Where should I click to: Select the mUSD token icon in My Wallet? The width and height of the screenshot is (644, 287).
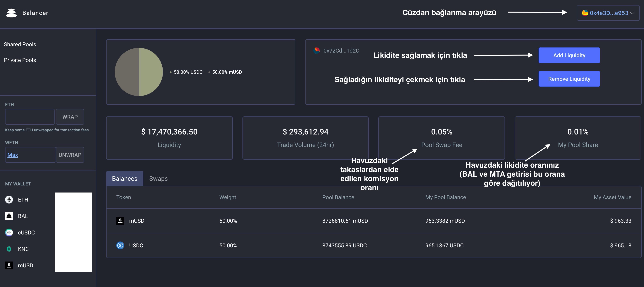click(x=9, y=265)
